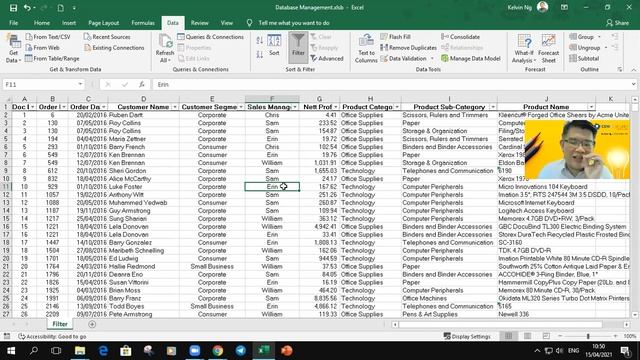Click the Save icon in title bar
This screenshot has width=640, height=360.
[x=13, y=8]
